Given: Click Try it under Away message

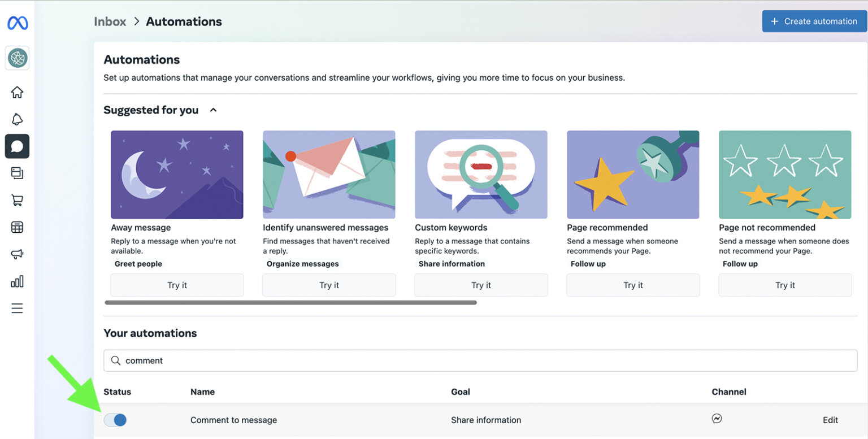Looking at the screenshot, I should (x=177, y=285).
